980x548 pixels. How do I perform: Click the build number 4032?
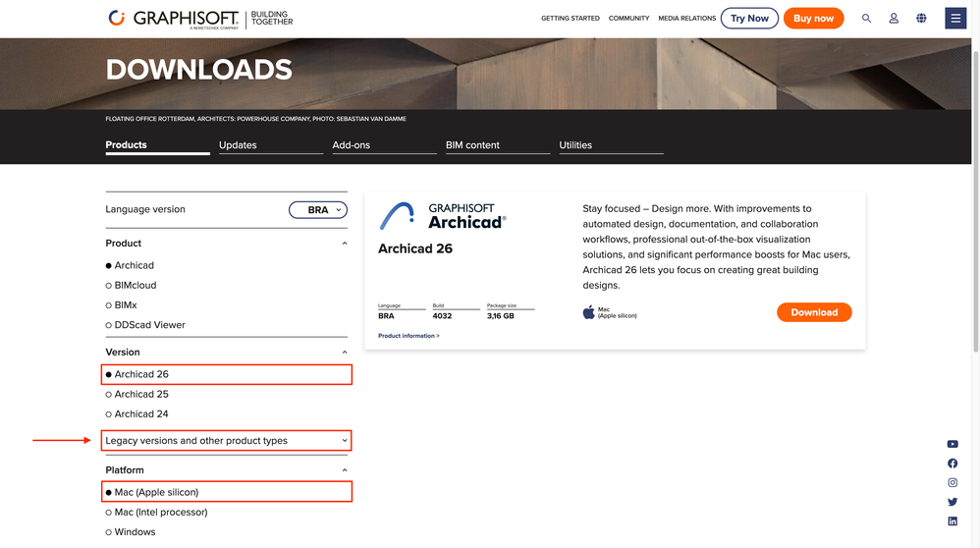click(x=442, y=316)
